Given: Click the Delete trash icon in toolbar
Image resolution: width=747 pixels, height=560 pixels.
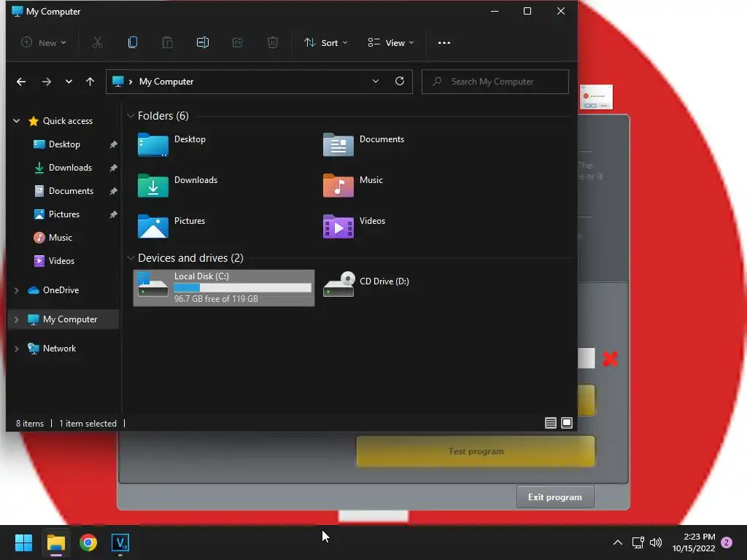Looking at the screenshot, I should click(273, 43).
